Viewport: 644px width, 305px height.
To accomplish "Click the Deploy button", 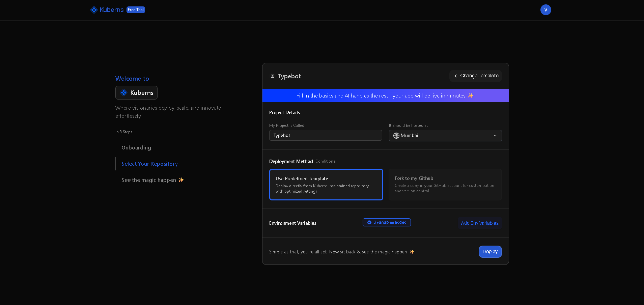I will (490, 251).
